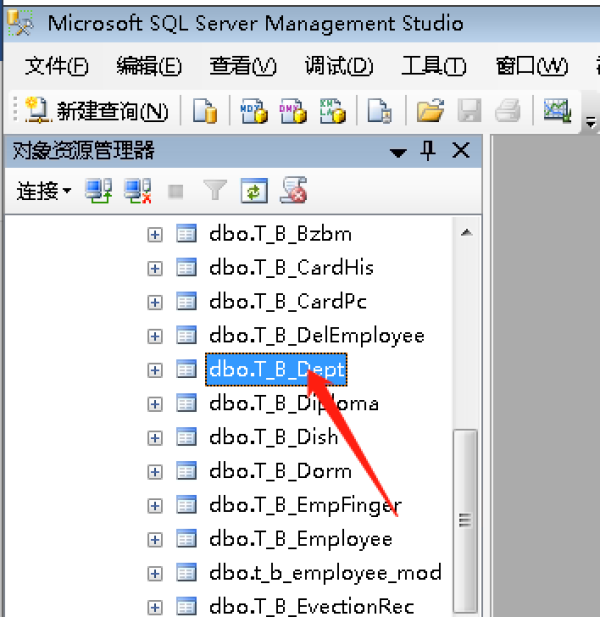Open the 连接 dropdown in Object Explorer

point(43,192)
